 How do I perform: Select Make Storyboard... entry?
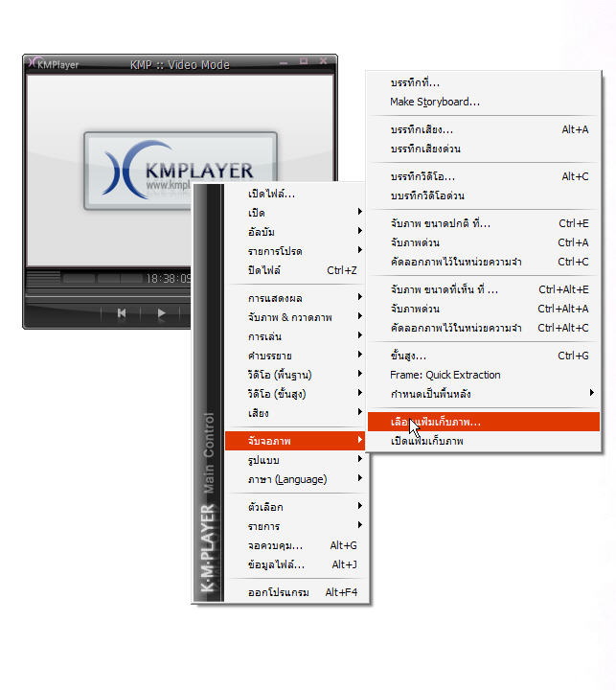(483, 102)
